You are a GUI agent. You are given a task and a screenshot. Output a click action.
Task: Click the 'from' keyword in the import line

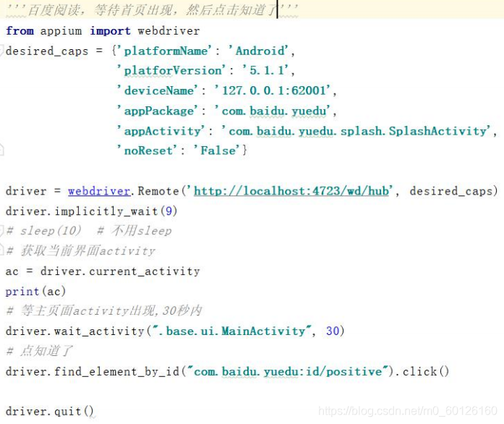coord(20,31)
